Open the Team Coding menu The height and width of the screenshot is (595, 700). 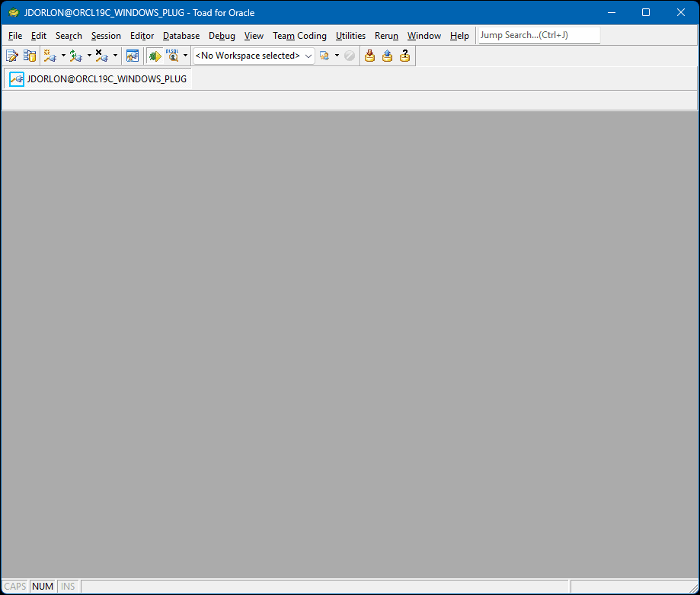pos(299,36)
